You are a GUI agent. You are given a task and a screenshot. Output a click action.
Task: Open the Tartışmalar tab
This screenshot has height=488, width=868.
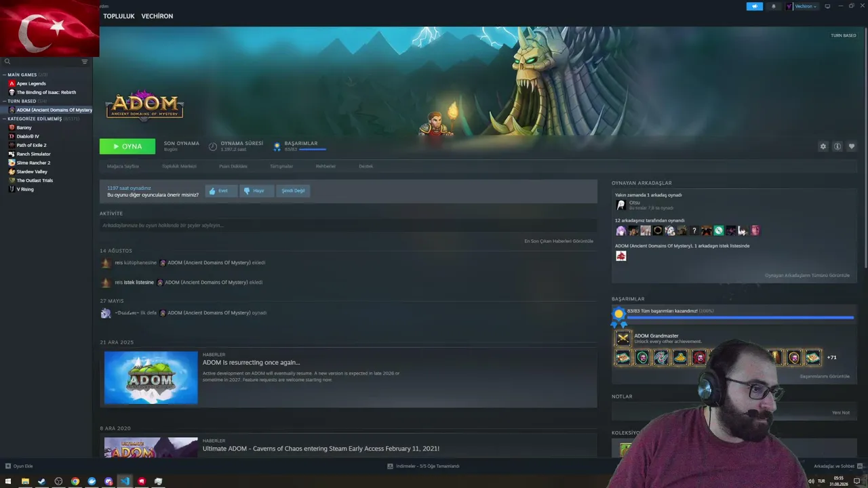pos(281,166)
